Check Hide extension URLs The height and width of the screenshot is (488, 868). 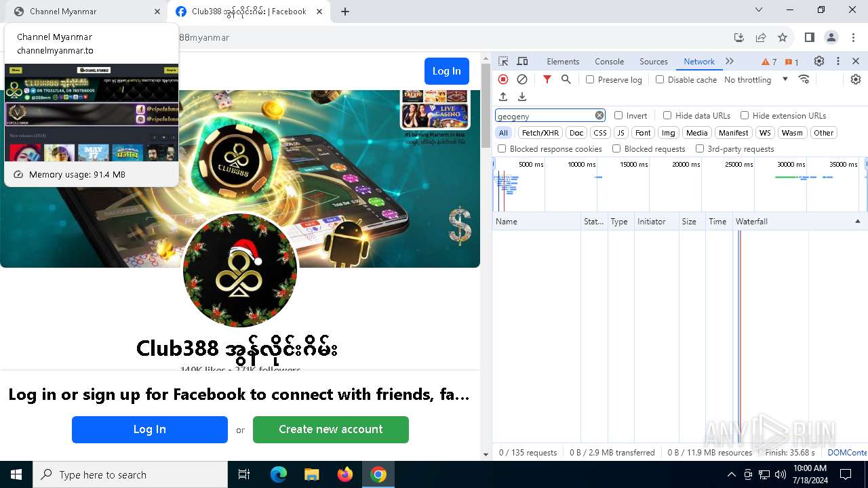(x=745, y=115)
